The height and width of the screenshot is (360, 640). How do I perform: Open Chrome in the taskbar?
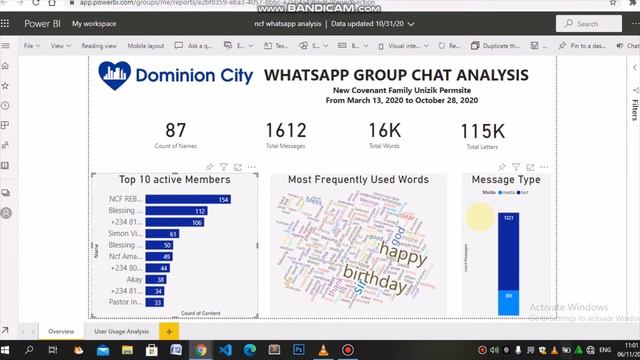pos(200,350)
